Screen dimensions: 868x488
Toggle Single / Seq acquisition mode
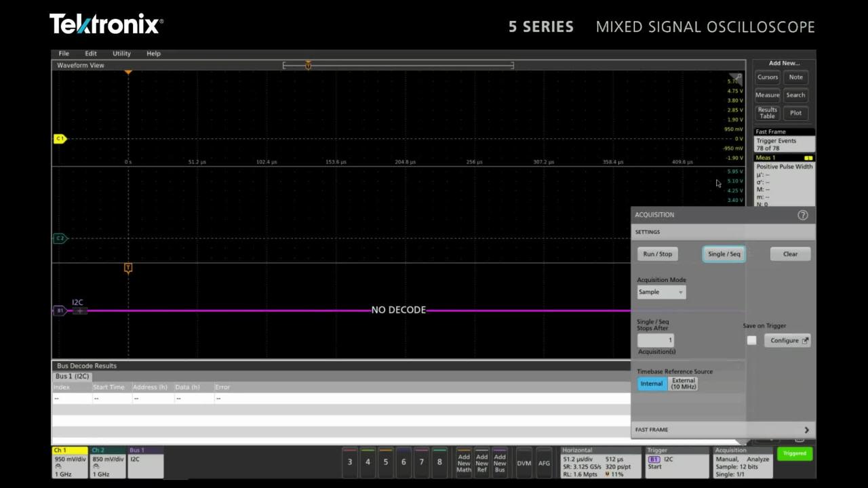(x=724, y=253)
